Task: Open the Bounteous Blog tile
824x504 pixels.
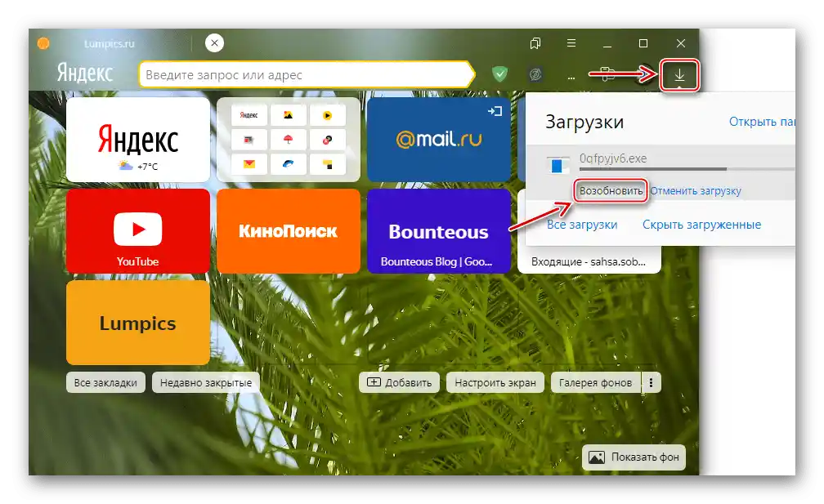Action: coord(439,231)
